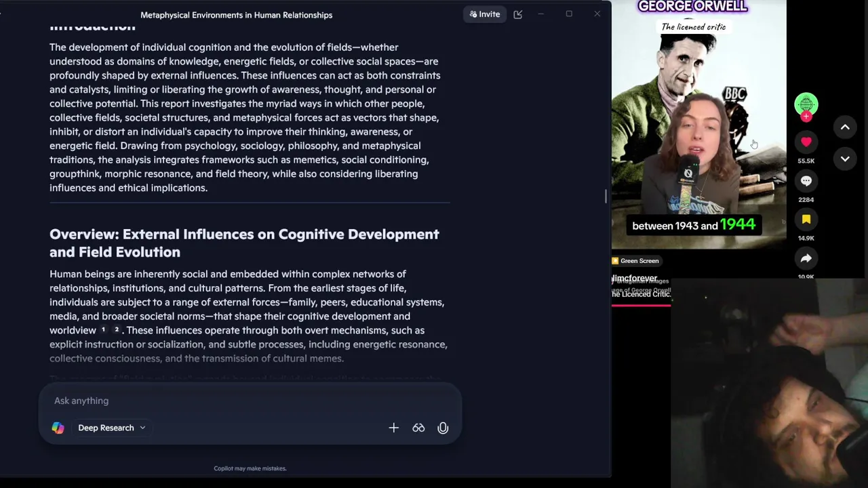Screen dimensions: 868x488
Task: Click the plus attach icon in prompt box
Action: click(393, 428)
